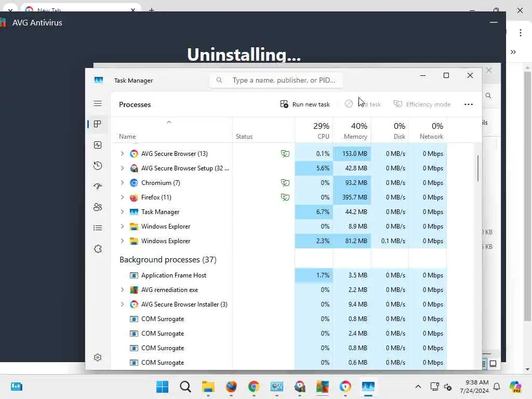Open the Services sidebar icon
Screen dimensions: 532x399
coord(98,249)
